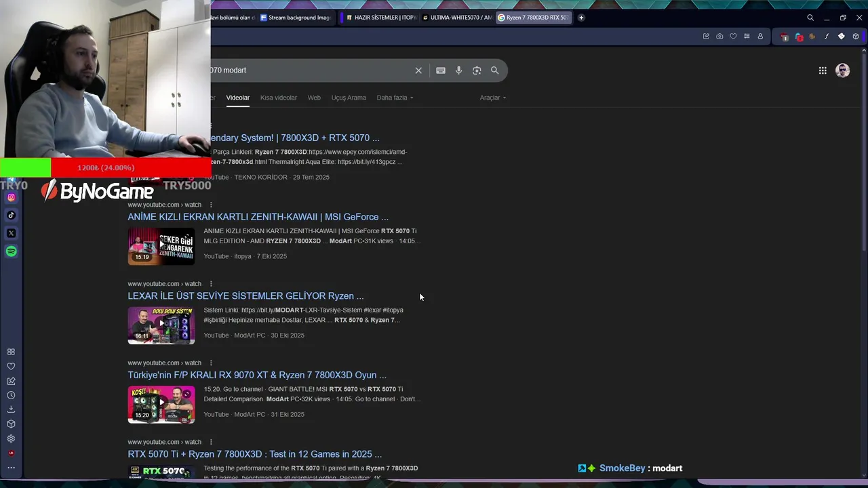Open the three-dot menu above the ANİME KIZLI result
Viewport: 868px width, 488px height.
[x=211, y=205]
